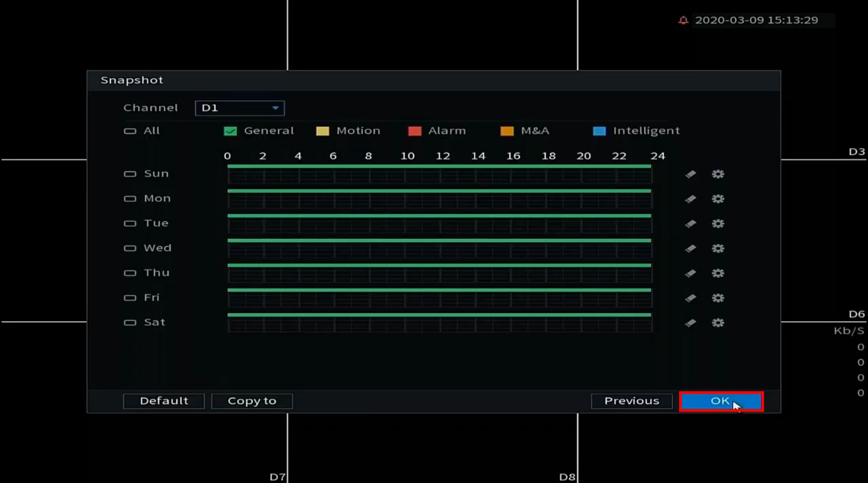Image resolution: width=868 pixels, height=483 pixels.
Task: Toggle the Wed link checkbox
Action: (x=130, y=248)
